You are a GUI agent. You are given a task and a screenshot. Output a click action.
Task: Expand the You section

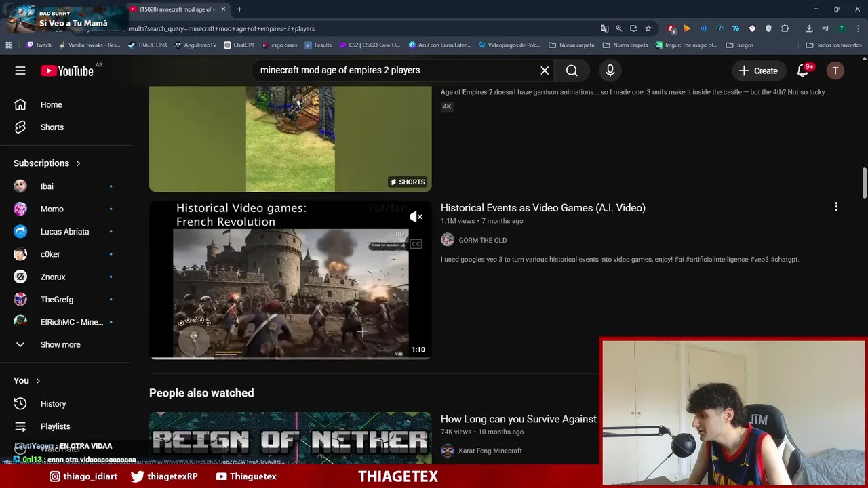click(x=27, y=381)
